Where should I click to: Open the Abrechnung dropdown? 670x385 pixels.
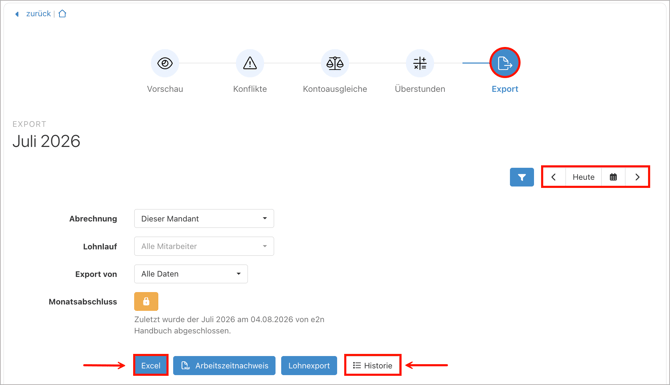204,218
